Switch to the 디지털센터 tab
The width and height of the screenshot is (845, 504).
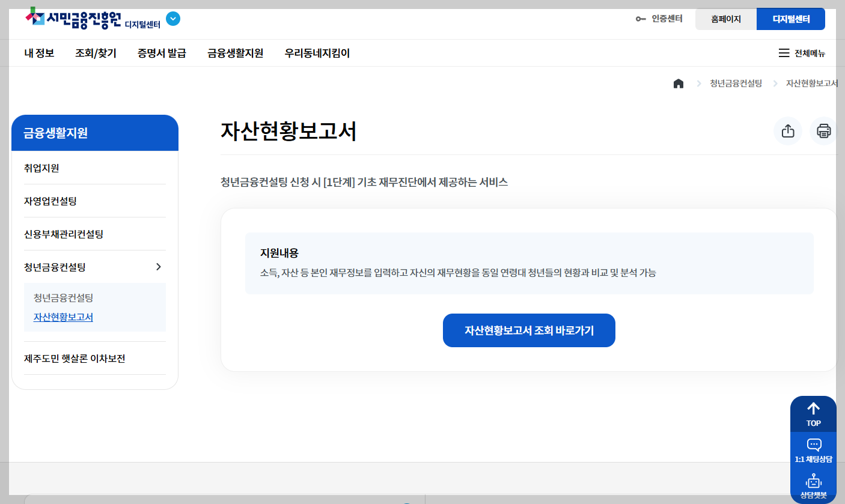coord(792,19)
